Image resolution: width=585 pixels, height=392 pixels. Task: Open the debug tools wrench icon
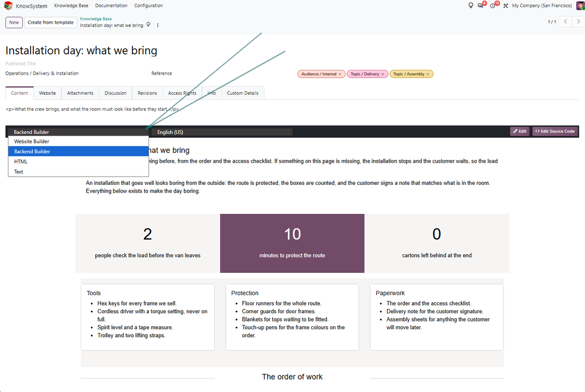point(505,6)
